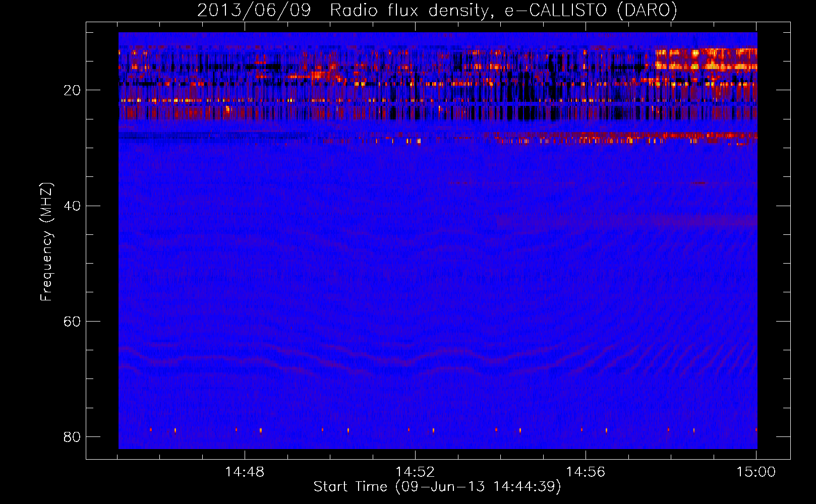
Task: Click the 14:56 time tick label
Action: point(586,472)
